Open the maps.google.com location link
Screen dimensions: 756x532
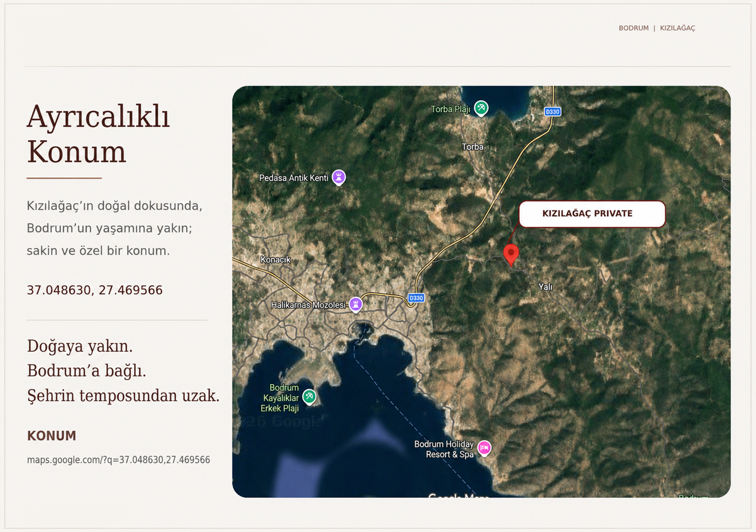(x=118, y=460)
